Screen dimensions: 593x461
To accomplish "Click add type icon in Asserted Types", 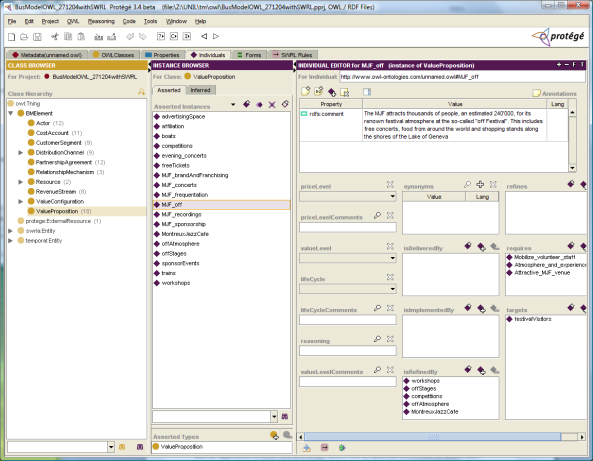I will tap(274, 435).
